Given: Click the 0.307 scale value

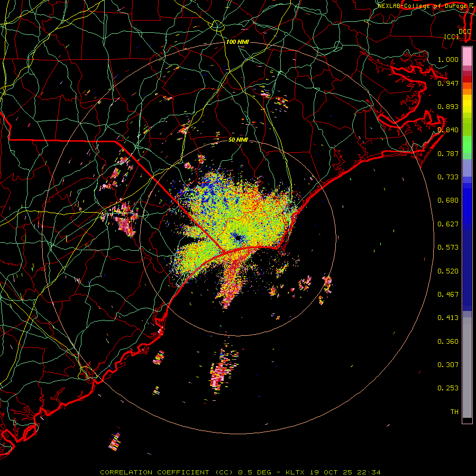Looking at the screenshot, I should (448, 365).
